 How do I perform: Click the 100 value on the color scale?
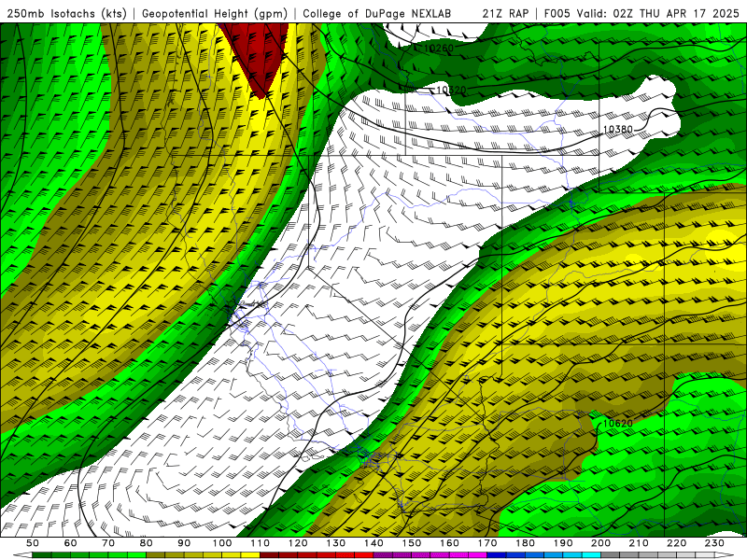click(222, 543)
